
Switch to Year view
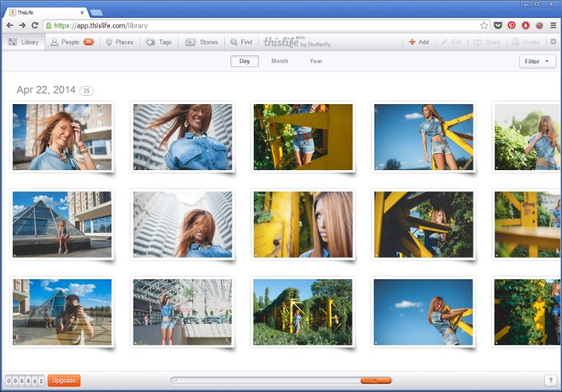point(315,61)
